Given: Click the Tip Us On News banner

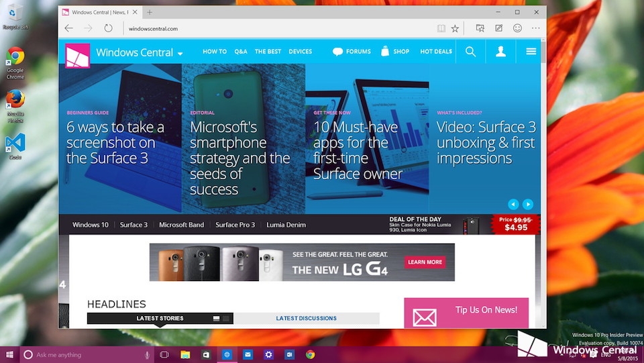Looking at the screenshot, I should 466,313.
